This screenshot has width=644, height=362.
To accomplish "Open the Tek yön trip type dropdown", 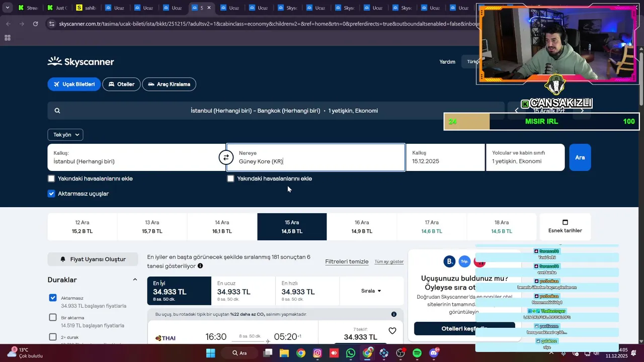I will [x=65, y=135].
